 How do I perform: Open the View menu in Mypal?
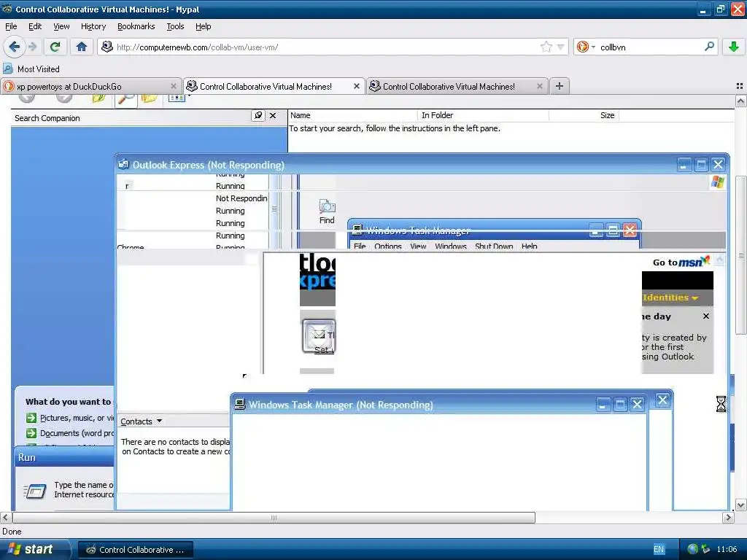pyautogui.click(x=61, y=26)
